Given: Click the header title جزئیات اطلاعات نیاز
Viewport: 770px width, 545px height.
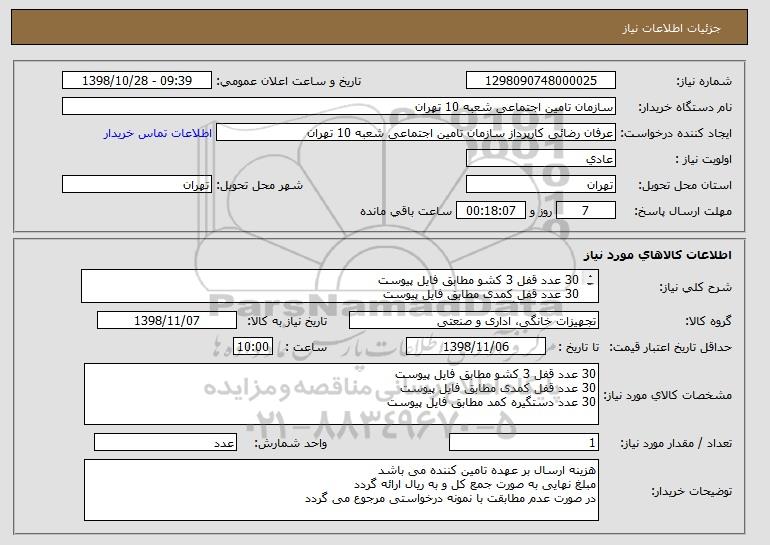Looking at the screenshot, I should (x=671, y=28).
